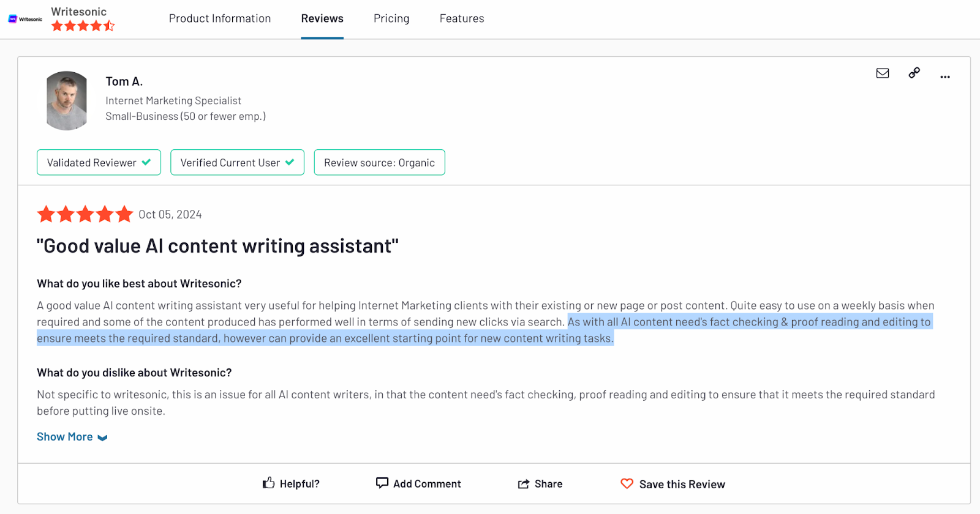Click the Writesonic logo icon
The height and width of the screenshot is (514, 980).
click(x=25, y=19)
